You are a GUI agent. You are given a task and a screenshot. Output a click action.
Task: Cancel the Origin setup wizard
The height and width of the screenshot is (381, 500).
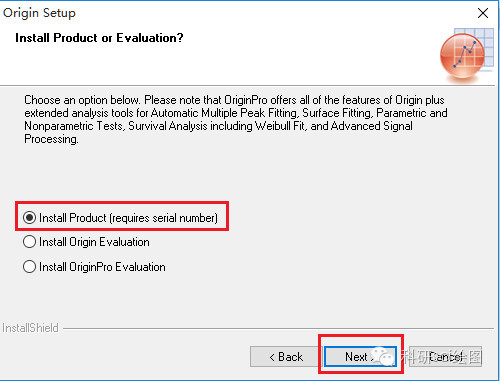pos(445,357)
